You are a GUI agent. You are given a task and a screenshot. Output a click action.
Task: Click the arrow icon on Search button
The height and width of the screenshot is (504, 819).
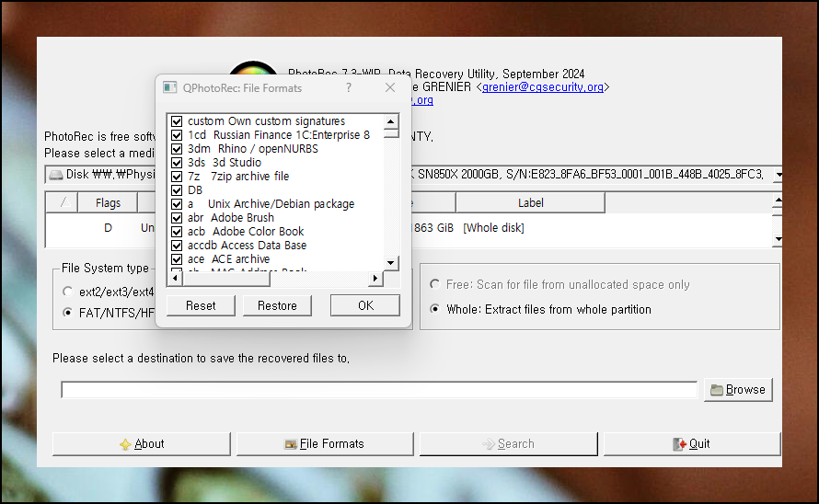tap(489, 444)
